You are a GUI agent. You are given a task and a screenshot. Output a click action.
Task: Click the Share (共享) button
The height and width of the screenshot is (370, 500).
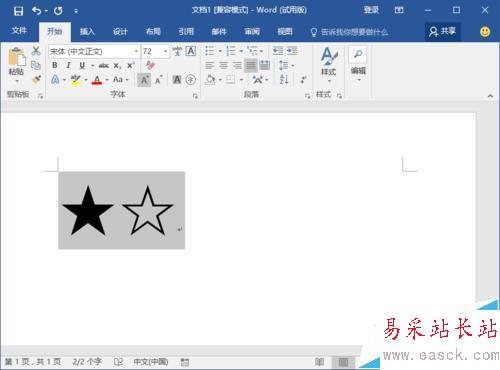click(443, 32)
